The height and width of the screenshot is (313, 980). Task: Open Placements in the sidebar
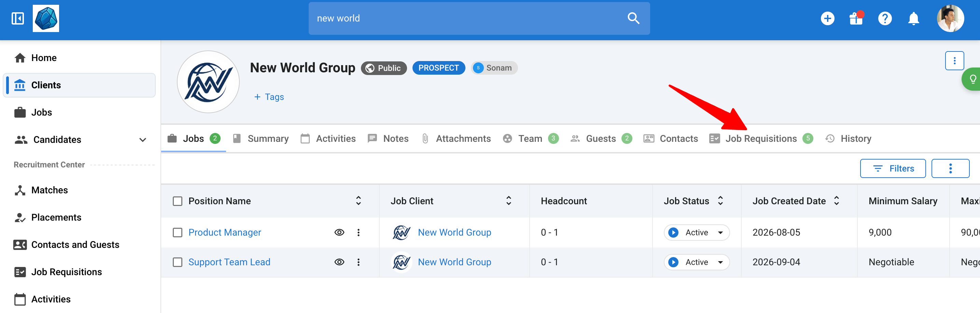tap(79, 217)
